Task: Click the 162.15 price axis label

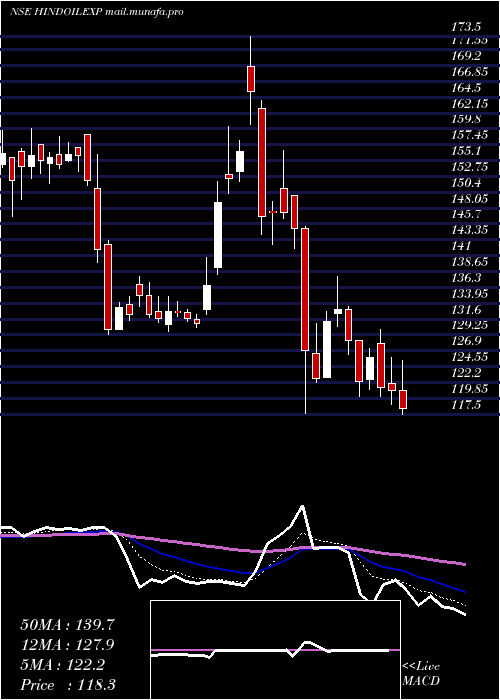Action: tap(469, 103)
